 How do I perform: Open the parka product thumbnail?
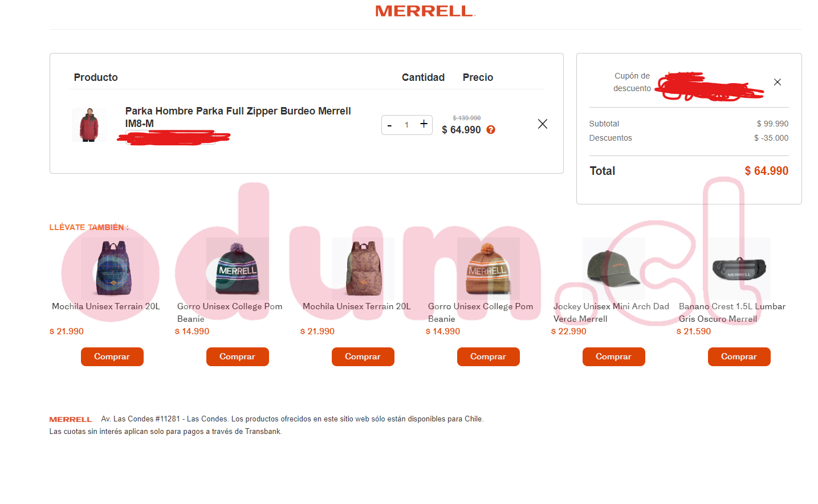click(x=89, y=125)
